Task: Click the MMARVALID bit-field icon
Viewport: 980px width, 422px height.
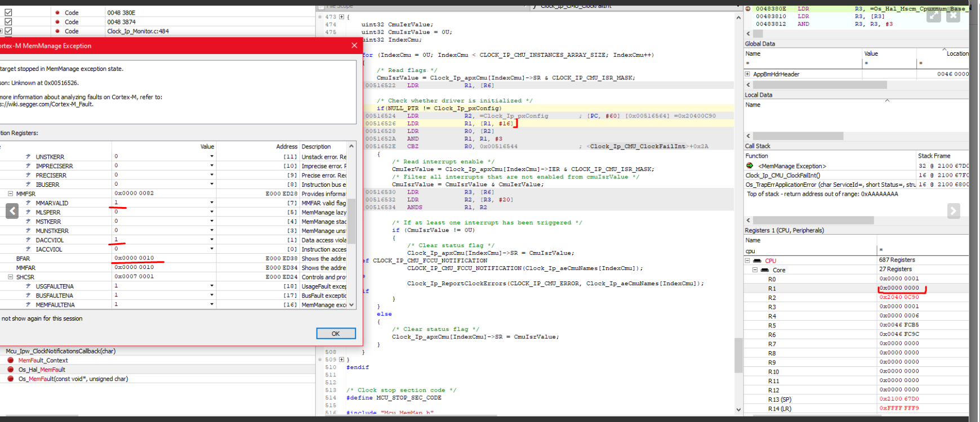Action: 28,203
